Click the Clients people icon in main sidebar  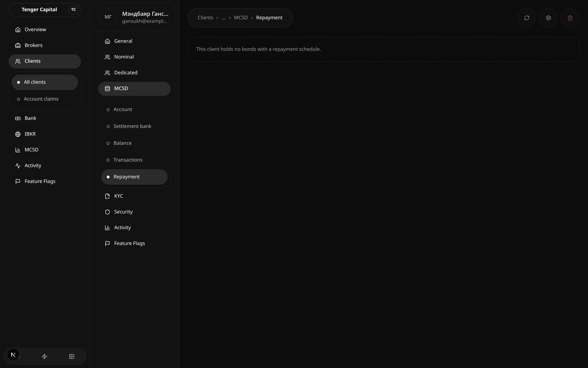pyautogui.click(x=18, y=61)
